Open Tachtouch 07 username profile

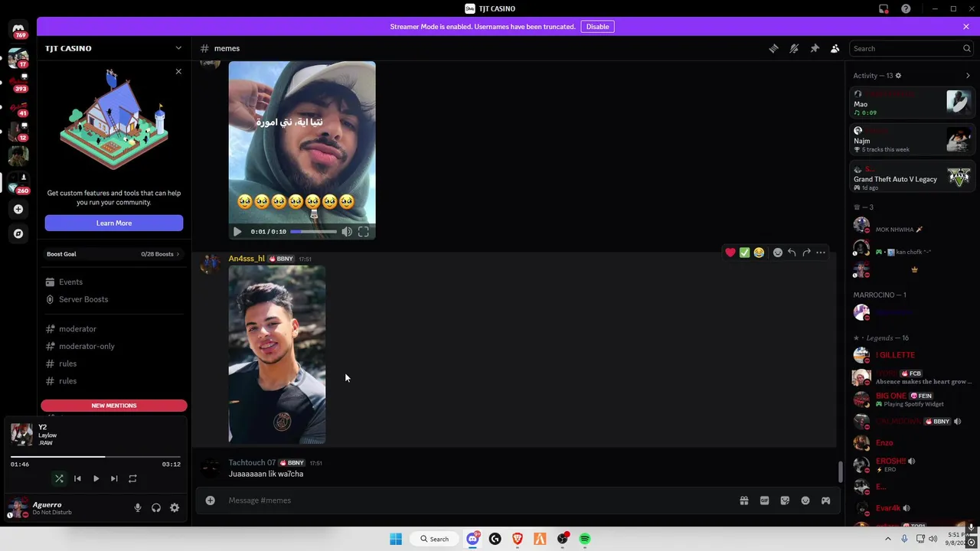click(252, 463)
